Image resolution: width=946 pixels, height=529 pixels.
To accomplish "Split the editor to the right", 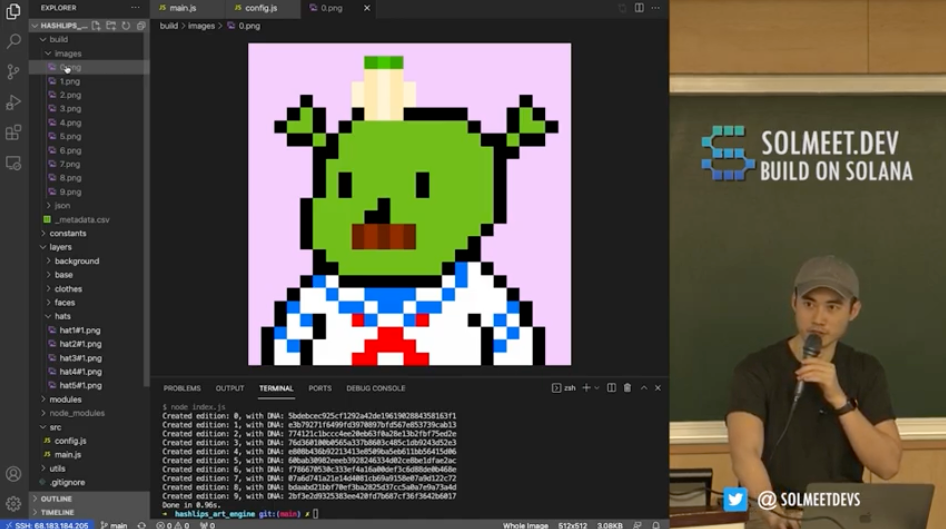I will 639,8.
